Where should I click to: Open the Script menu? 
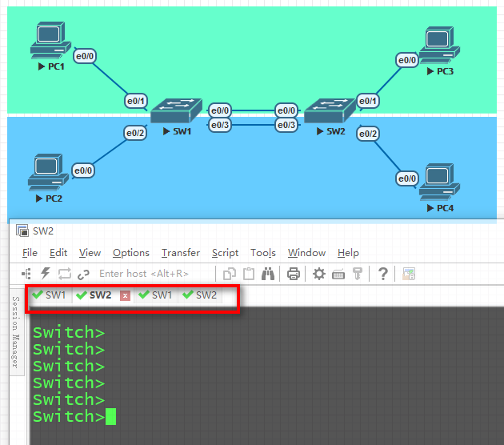coord(225,253)
